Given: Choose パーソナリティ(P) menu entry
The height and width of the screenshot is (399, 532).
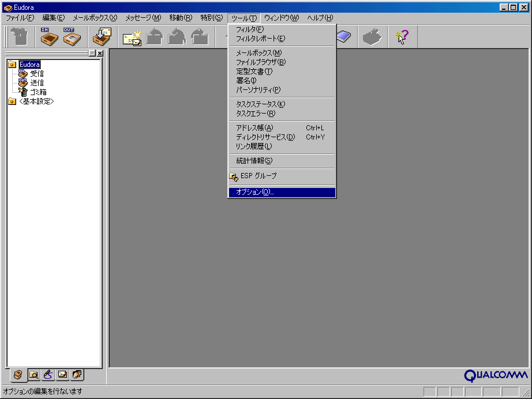Looking at the screenshot, I should click(282, 89).
